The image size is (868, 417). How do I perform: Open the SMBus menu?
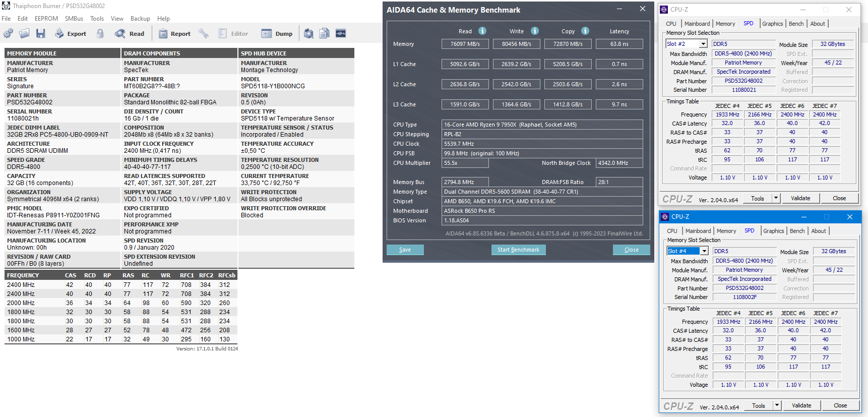[74, 19]
